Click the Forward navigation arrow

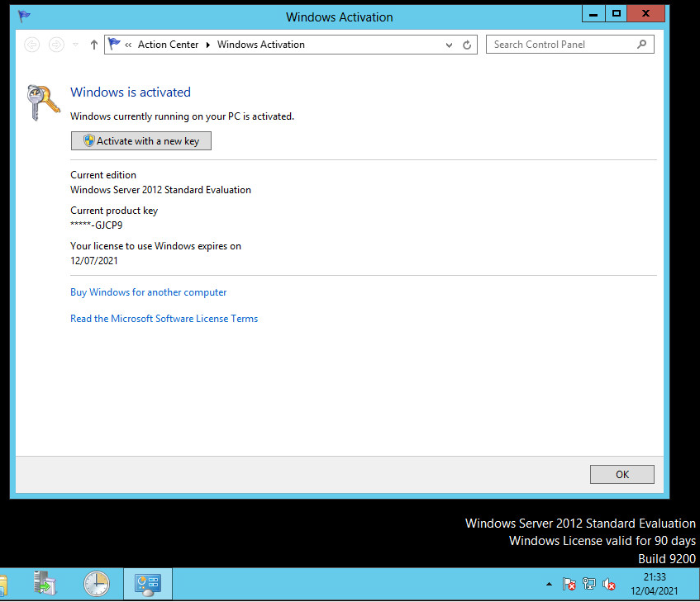coord(56,45)
